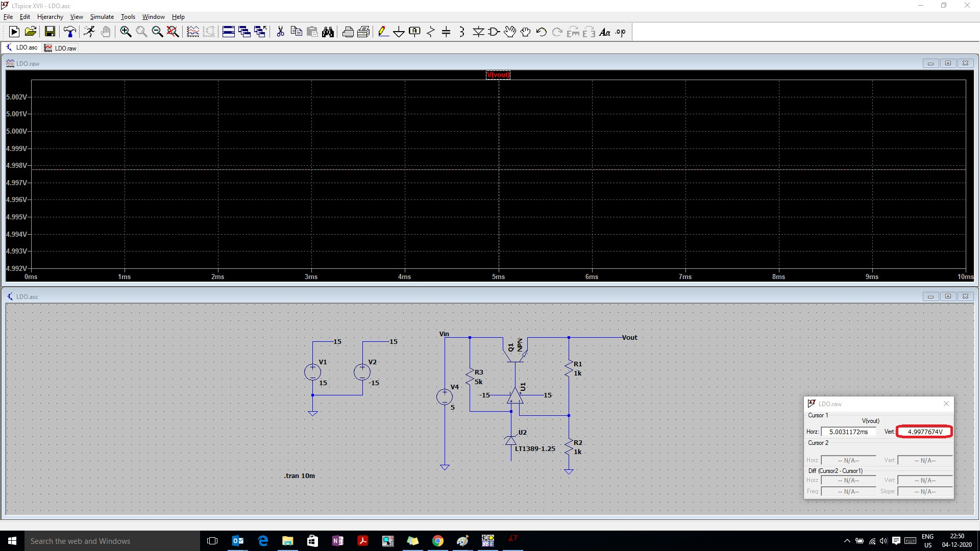Click the Autorange waveform icon
Screen dimensions: 980x551
tap(193, 32)
